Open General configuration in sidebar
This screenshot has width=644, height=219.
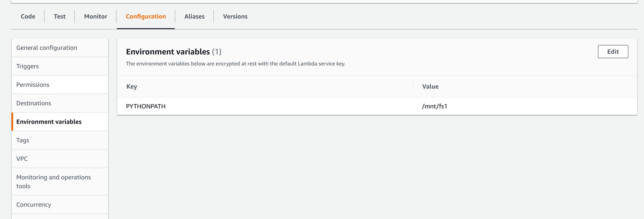47,48
